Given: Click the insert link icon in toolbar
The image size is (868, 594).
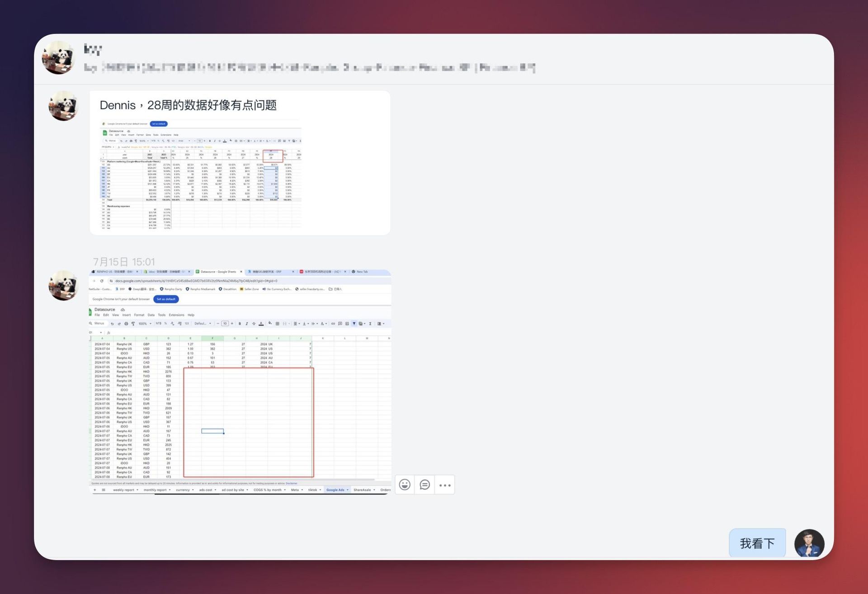Looking at the screenshot, I should [333, 324].
